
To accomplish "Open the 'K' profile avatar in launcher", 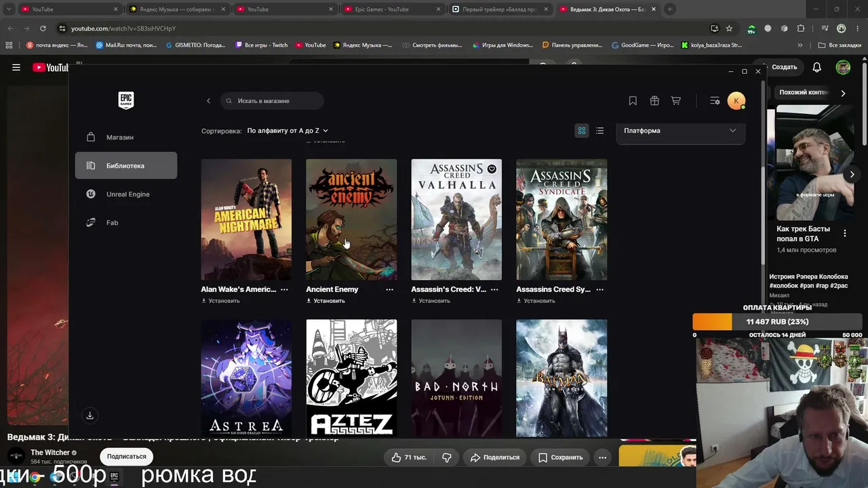I will tap(736, 101).
